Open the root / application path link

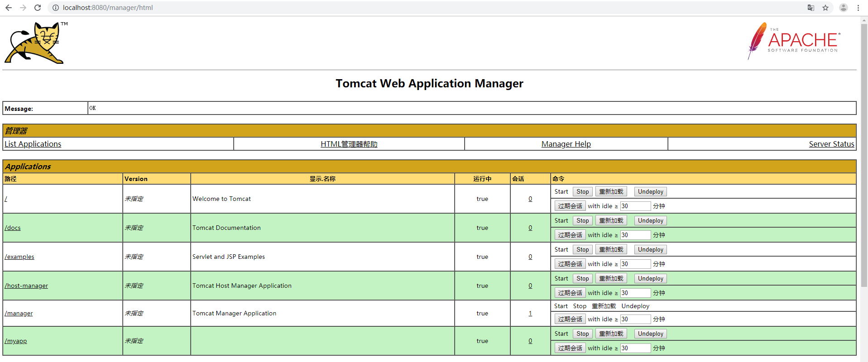coord(6,199)
